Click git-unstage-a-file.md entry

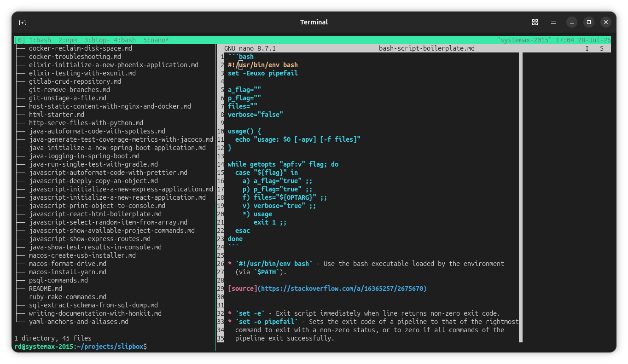(x=68, y=98)
